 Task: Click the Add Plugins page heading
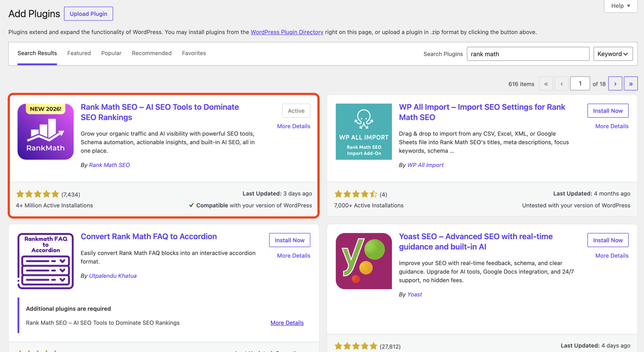pos(34,14)
